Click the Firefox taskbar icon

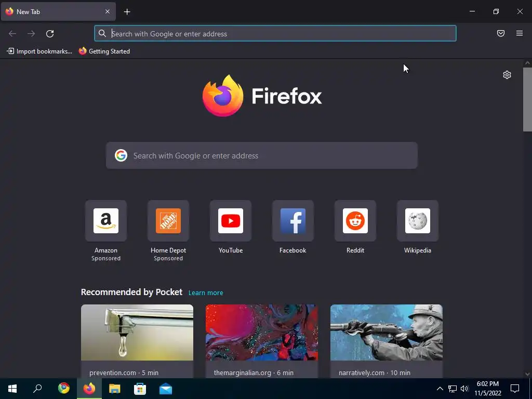tap(89, 389)
